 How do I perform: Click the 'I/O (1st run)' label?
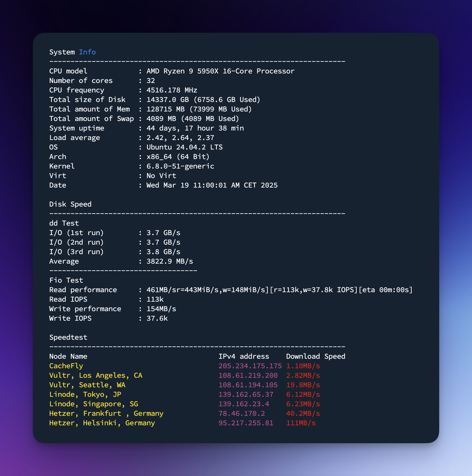point(76,233)
